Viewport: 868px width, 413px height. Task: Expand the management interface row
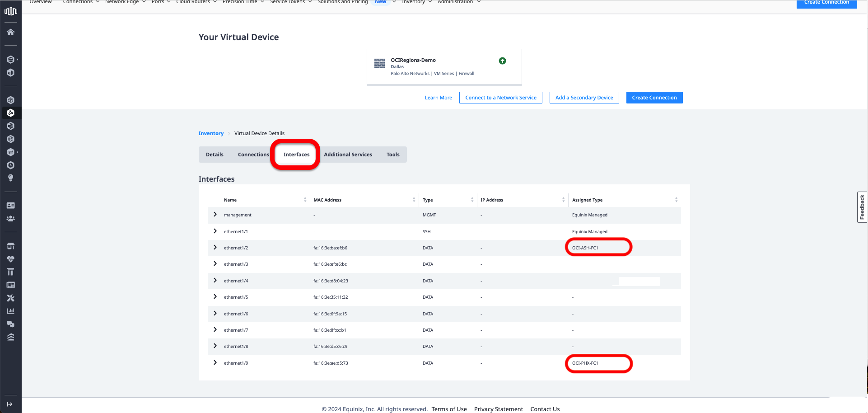tap(215, 215)
